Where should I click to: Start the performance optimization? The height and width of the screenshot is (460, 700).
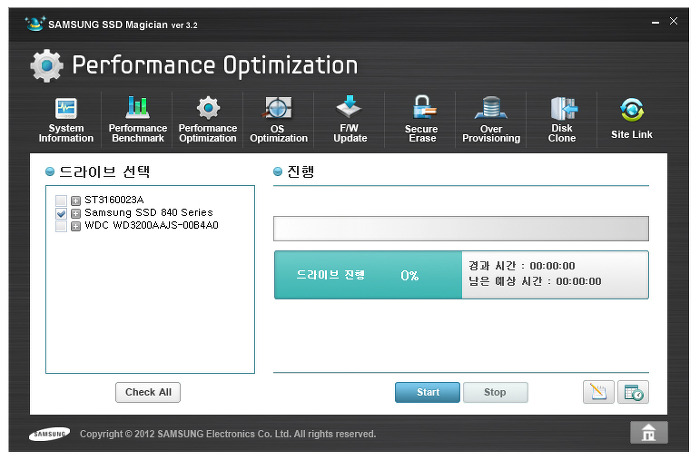pos(427,392)
